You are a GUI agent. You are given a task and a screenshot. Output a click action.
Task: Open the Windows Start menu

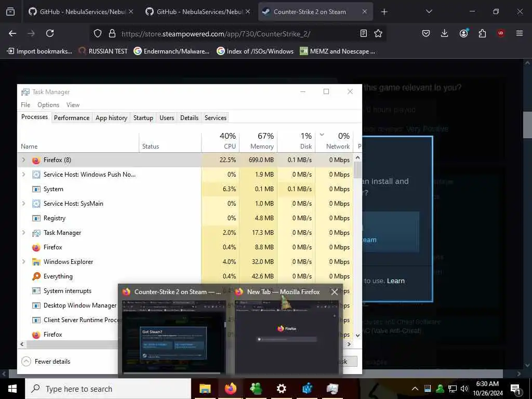click(x=12, y=389)
